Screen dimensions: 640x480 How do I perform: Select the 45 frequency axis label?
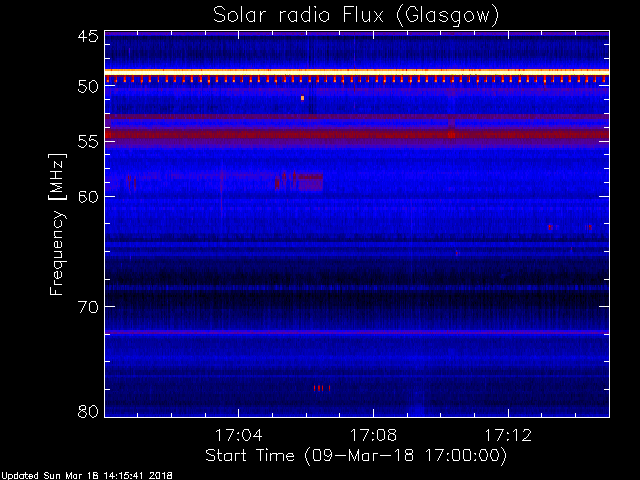pyautogui.click(x=88, y=37)
